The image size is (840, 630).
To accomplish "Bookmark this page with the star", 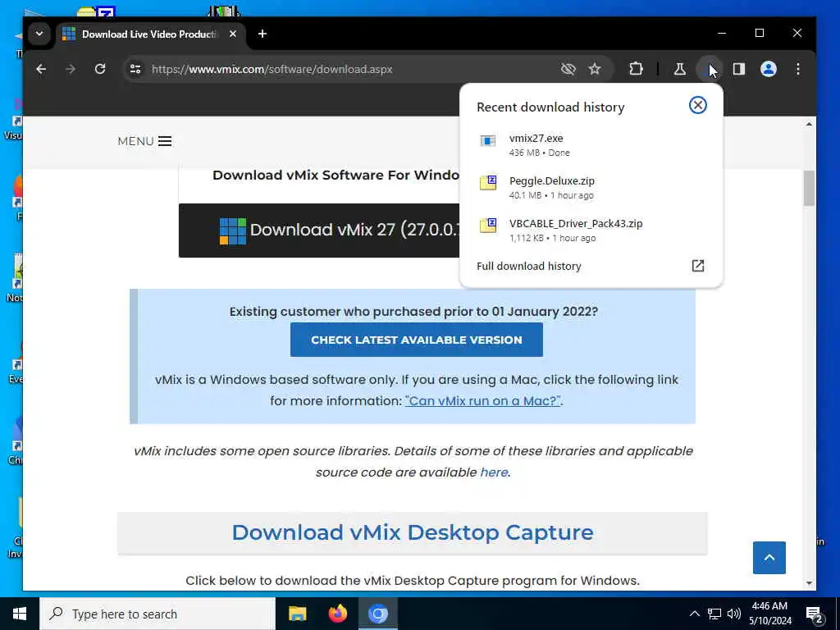I will tap(595, 69).
